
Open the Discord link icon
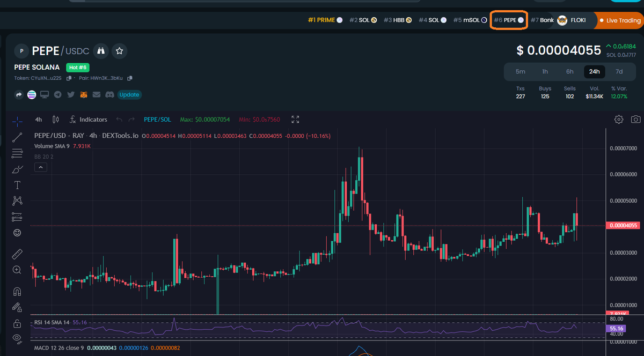[x=109, y=95]
